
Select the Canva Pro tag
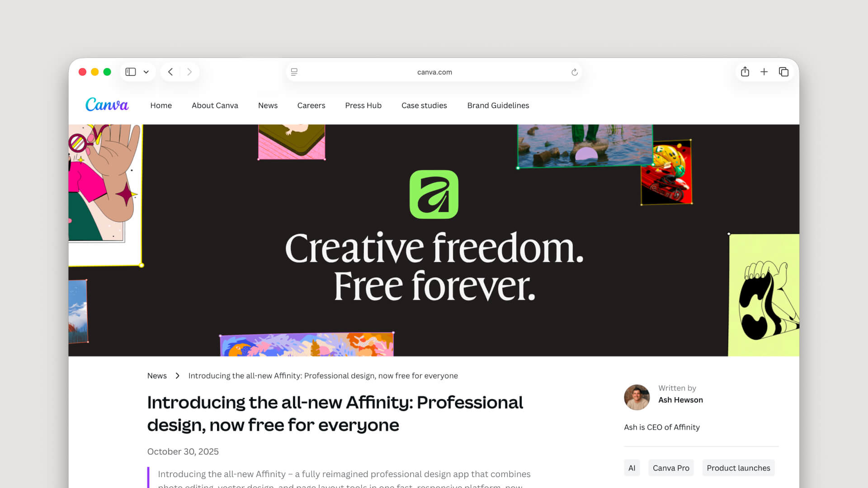(671, 468)
